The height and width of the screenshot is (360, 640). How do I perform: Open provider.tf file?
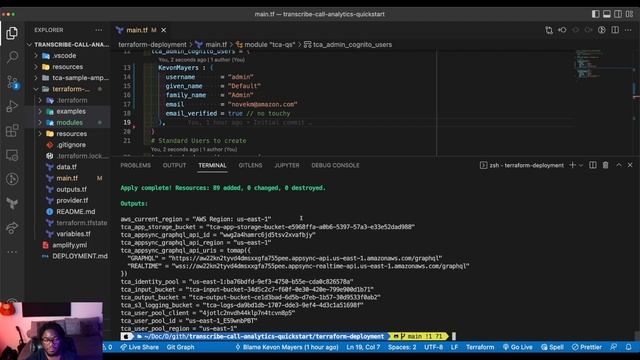click(72, 200)
